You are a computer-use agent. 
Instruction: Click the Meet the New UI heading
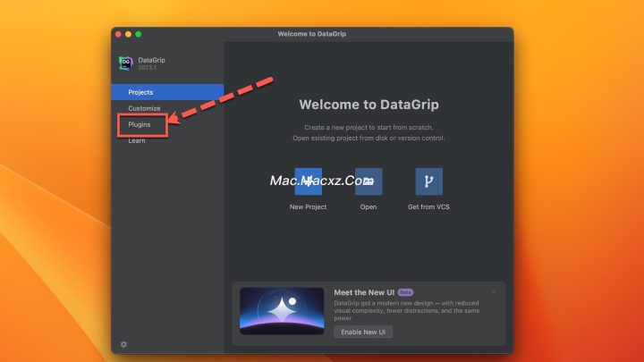[x=364, y=292]
